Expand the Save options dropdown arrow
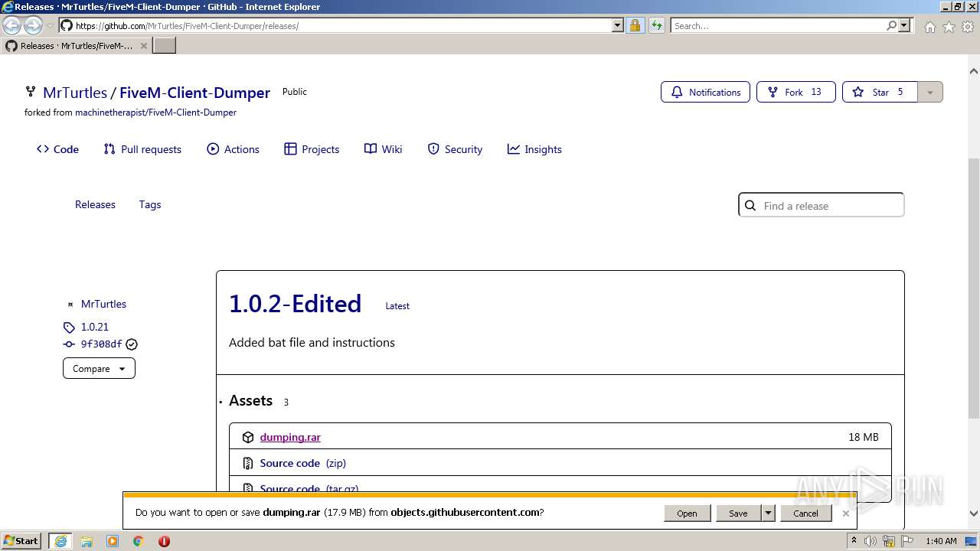The width and height of the screenshot is (980, 551). point(768,513)
